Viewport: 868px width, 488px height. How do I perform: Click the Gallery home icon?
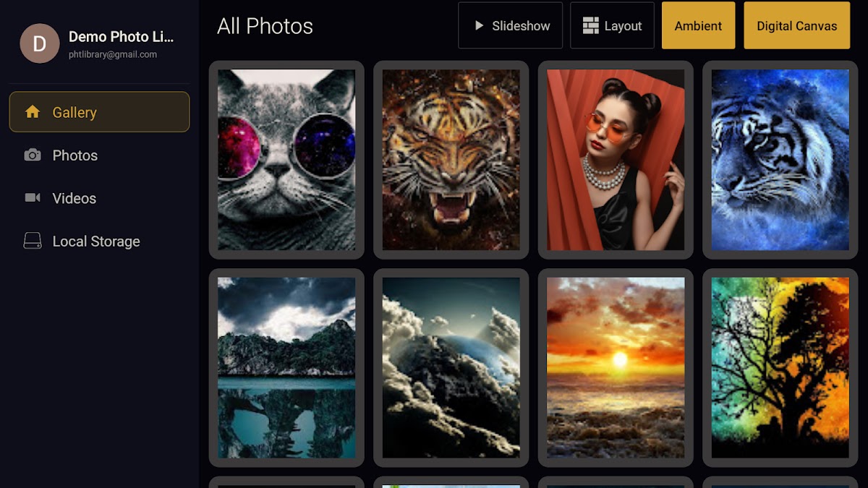pos(33,112)
